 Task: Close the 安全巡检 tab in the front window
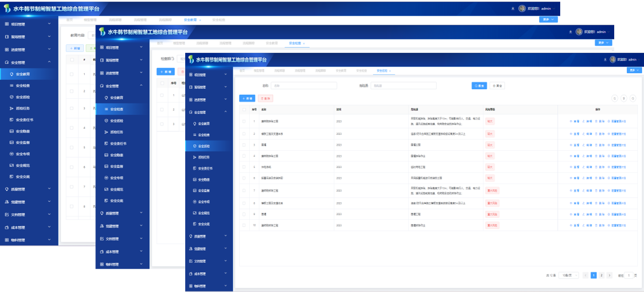point(390,71)
